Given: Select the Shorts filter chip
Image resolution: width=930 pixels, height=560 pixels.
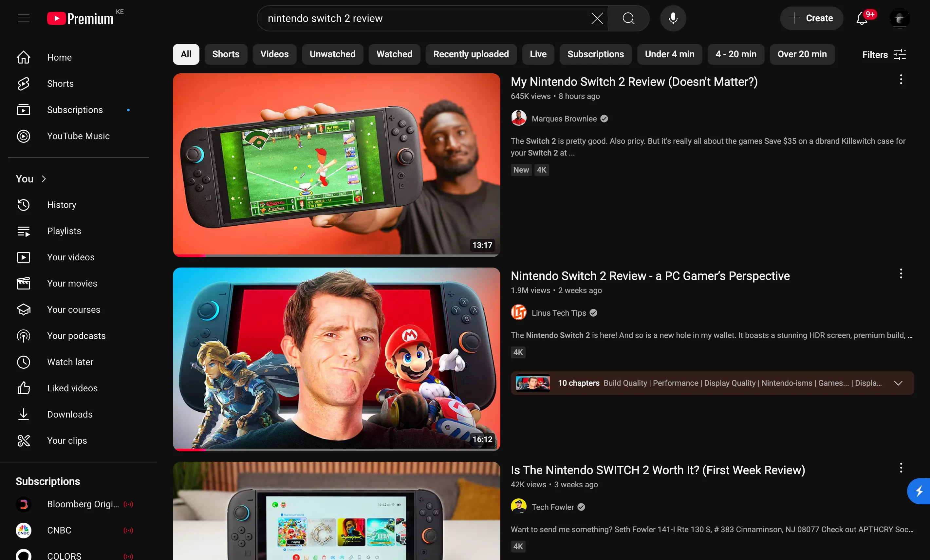Looking at the screenshot, I should click(x=226, y=54).
